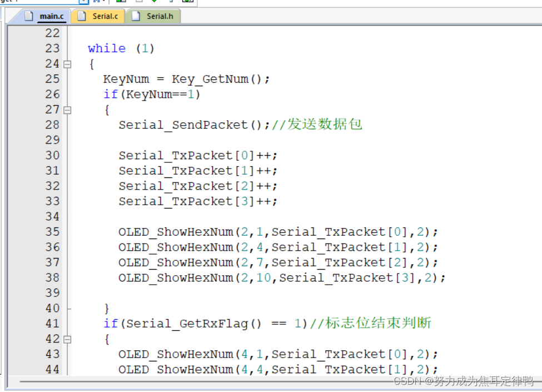The height and width of the screenshot is (392, 542).
Task: Click the 'while' keyword on line 23
Action: coord(107,48)
